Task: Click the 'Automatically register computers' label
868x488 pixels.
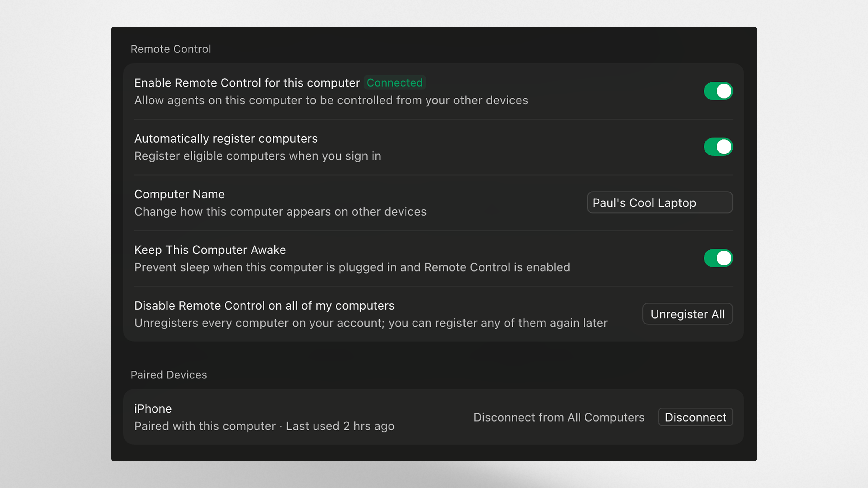Action: 226,138
